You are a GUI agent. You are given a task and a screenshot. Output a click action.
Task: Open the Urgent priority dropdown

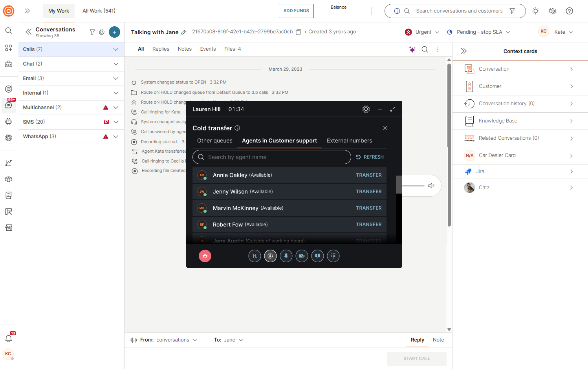(x=423, y=32)
